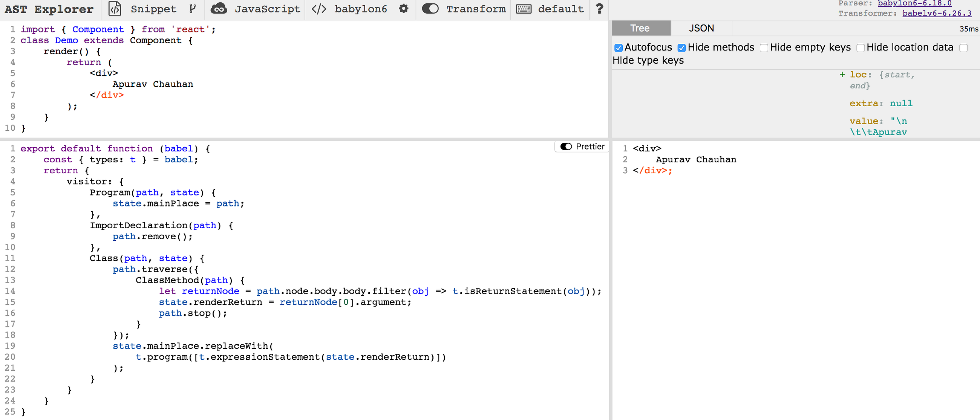Click the JavaScript cloud icon
Screen dimensions: 980x420
(x=219, y=9)
